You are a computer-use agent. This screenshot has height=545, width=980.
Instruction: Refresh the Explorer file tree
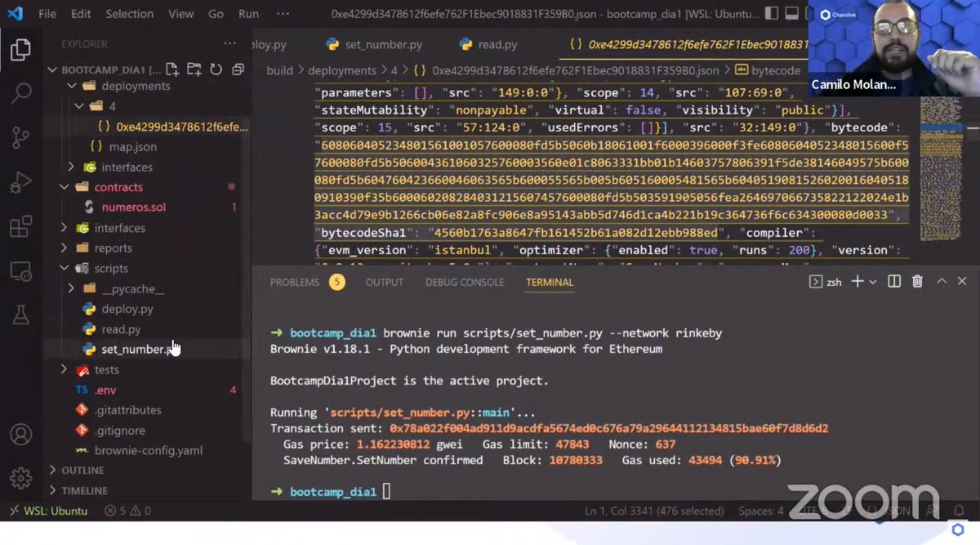pyautogui.click(x=216, y=69)
